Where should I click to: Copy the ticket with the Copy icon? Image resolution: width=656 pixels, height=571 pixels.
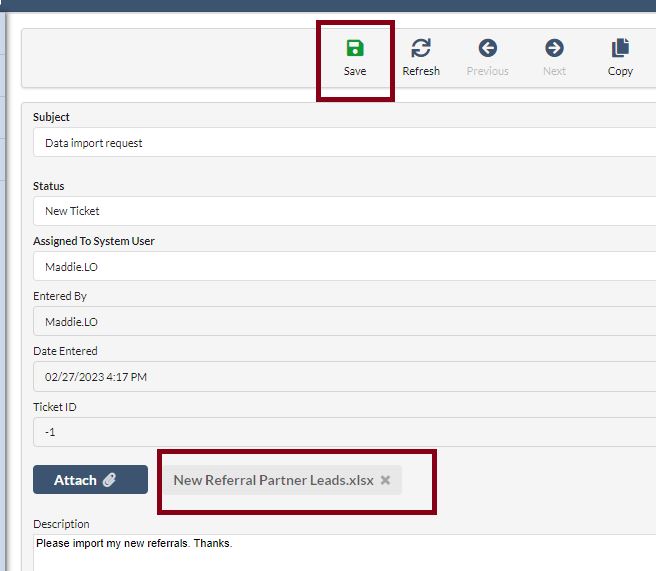pyautogui.click(x=620, y=49)
